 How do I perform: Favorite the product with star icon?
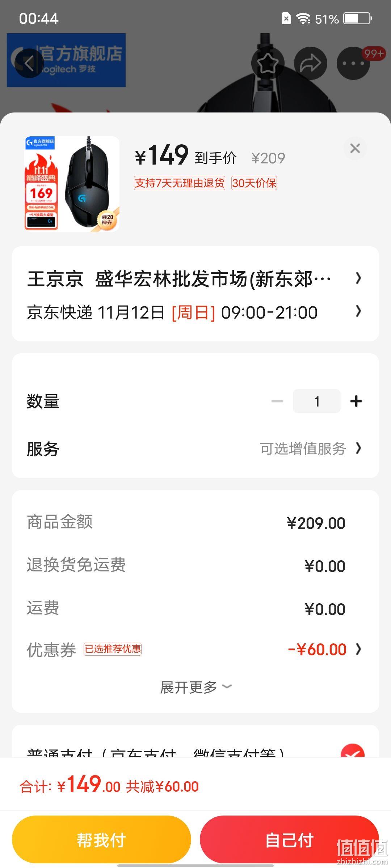point(268,63)
